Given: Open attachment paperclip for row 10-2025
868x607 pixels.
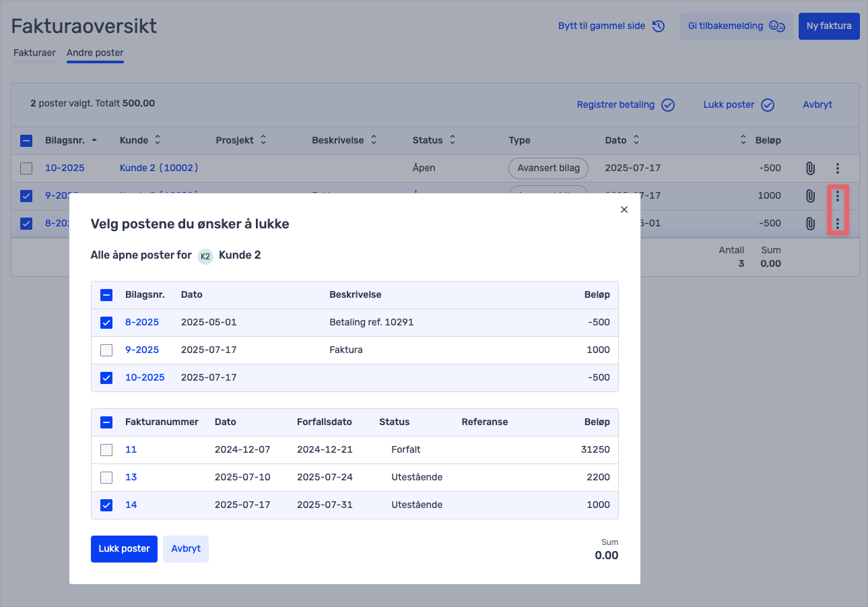Looking at the screenshot, I should (810, 168).
